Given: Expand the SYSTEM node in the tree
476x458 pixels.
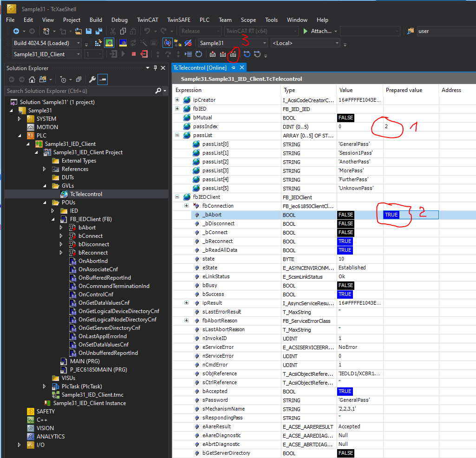Looking at the screenshot, I should 19,119.
